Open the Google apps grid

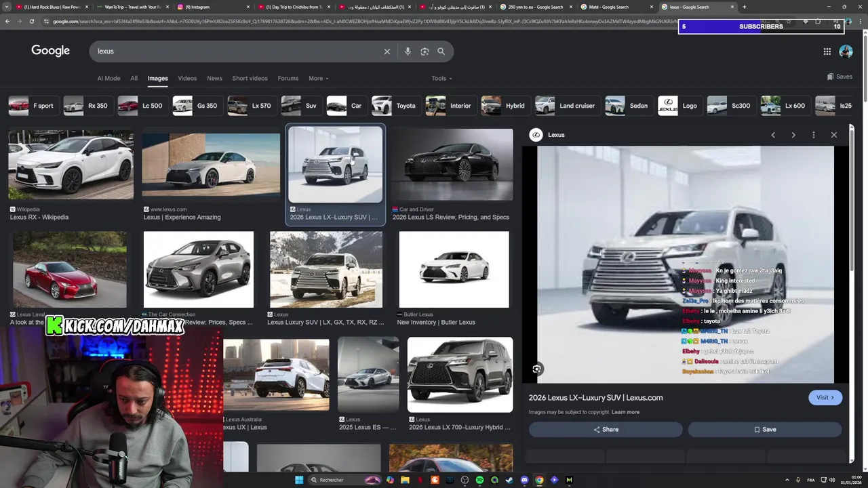tap(827, 52)
